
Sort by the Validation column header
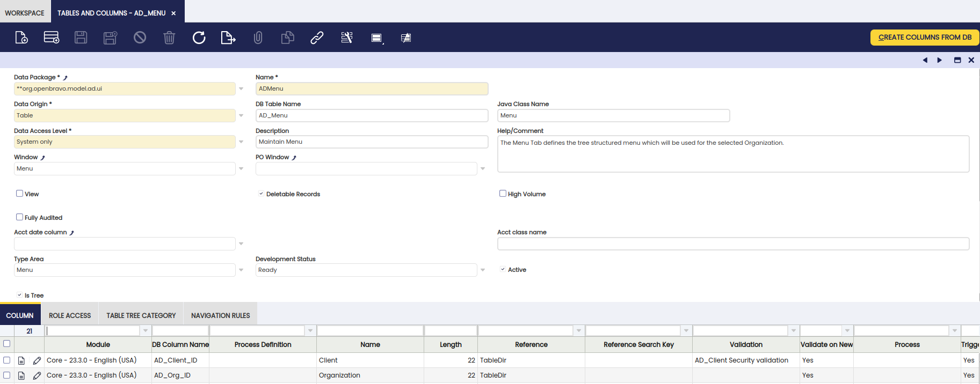click(746, 344)
